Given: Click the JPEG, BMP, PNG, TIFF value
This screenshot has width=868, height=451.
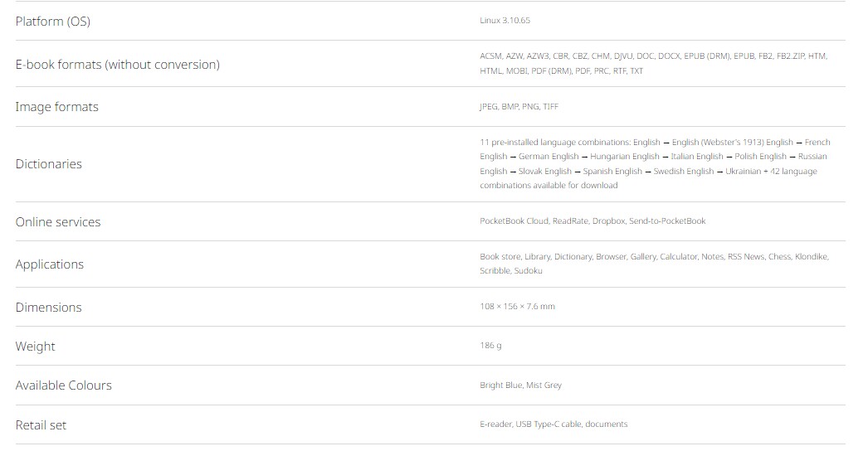Looking at the screenshot, I should pos(519,107).
